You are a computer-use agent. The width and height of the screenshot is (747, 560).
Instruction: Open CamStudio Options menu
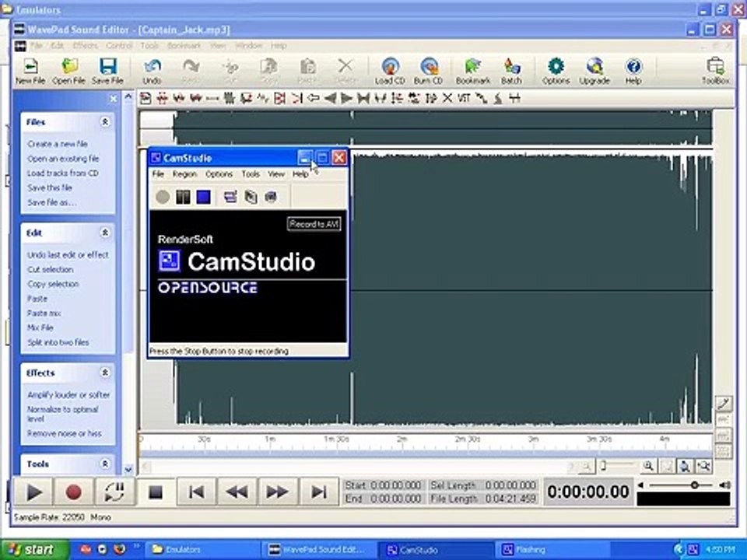[219, 173]
